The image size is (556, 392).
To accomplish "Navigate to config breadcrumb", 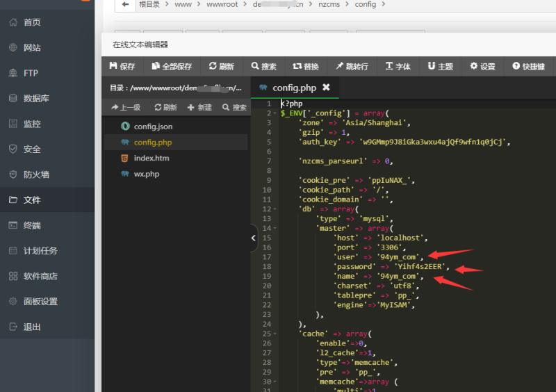I will (x=366, y=4).
